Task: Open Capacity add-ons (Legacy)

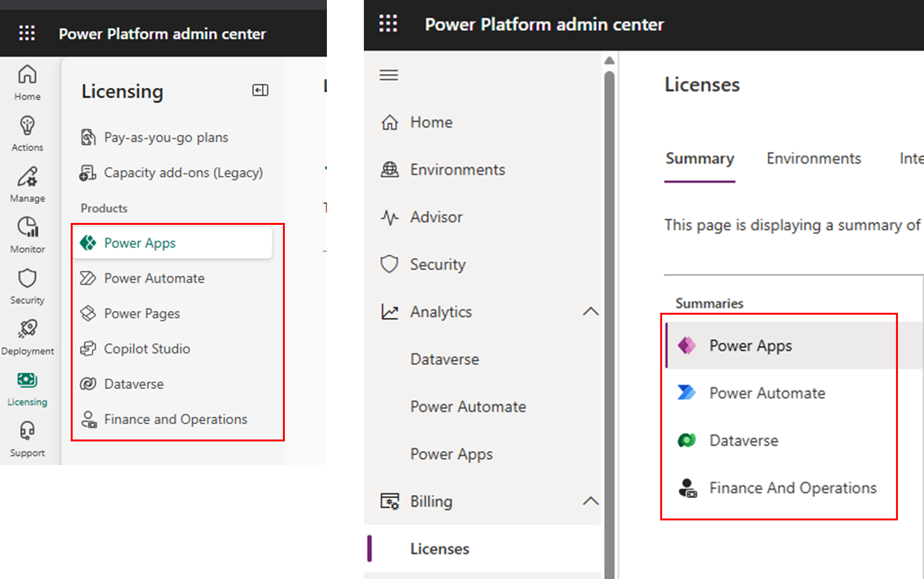Action: [172, 173]
